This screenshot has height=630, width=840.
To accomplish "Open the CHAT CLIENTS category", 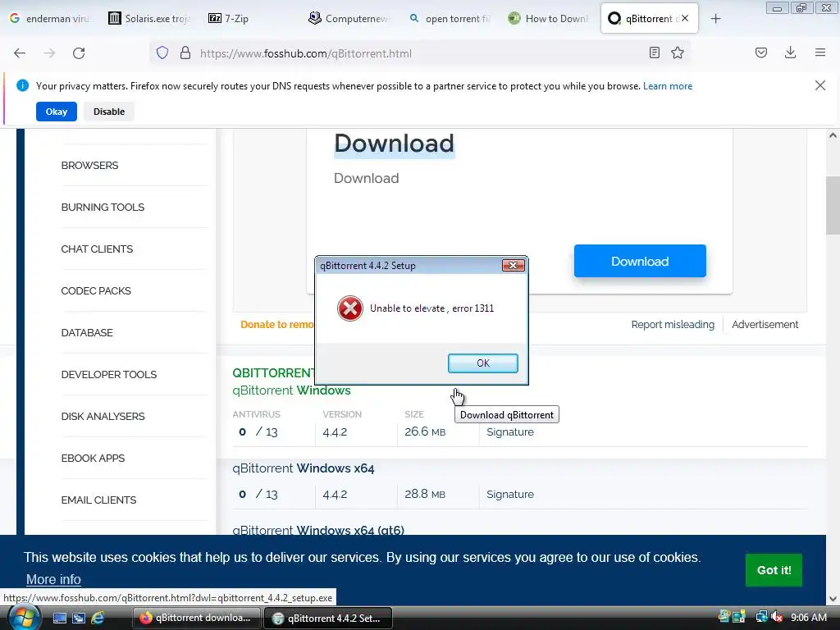I will [x=97, y=249].
